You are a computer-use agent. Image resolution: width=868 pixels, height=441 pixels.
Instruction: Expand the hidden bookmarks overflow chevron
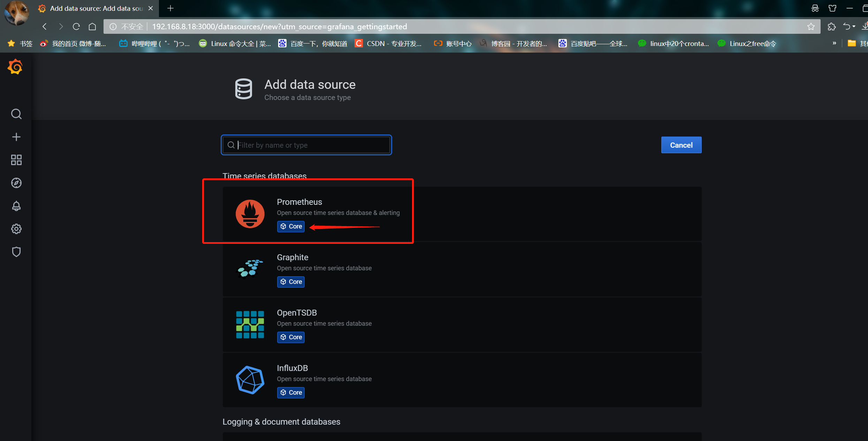(x=834, y=43)
